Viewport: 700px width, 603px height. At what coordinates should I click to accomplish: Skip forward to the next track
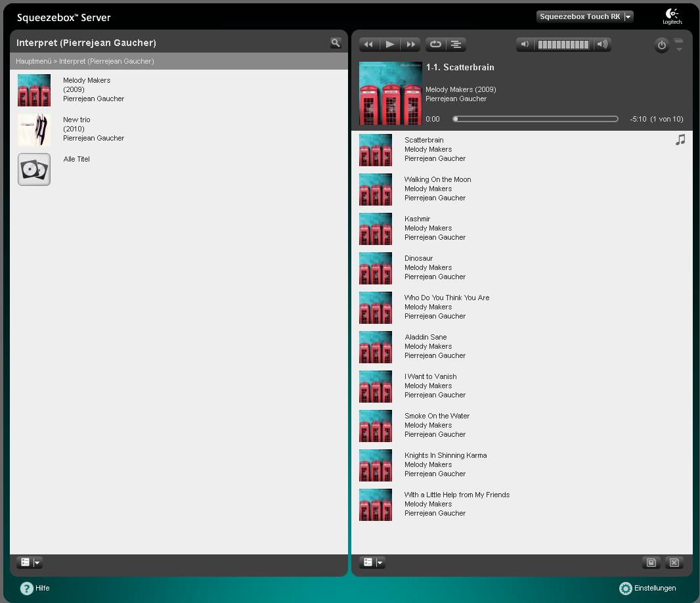click(x=411, y=44)
